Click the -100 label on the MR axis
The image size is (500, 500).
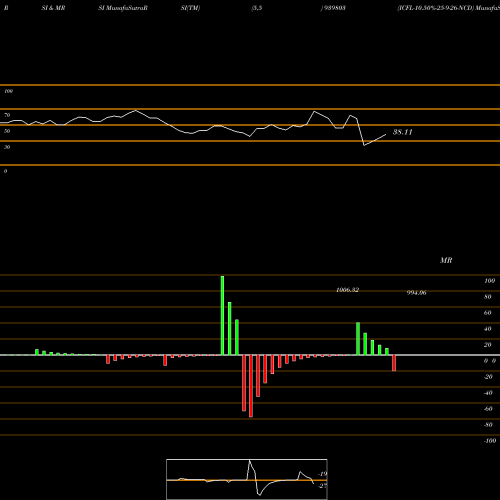(490, 441)
